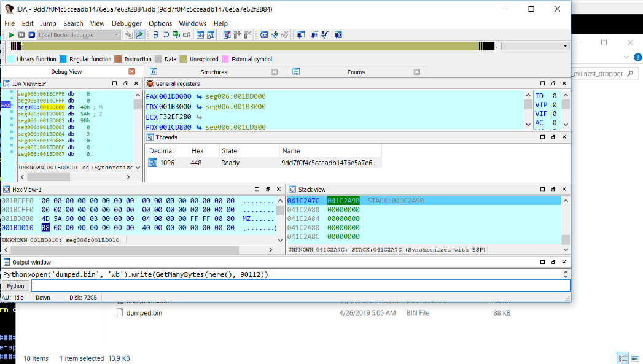Open the Local Bochs debugger dropdown

coord(117,35)
